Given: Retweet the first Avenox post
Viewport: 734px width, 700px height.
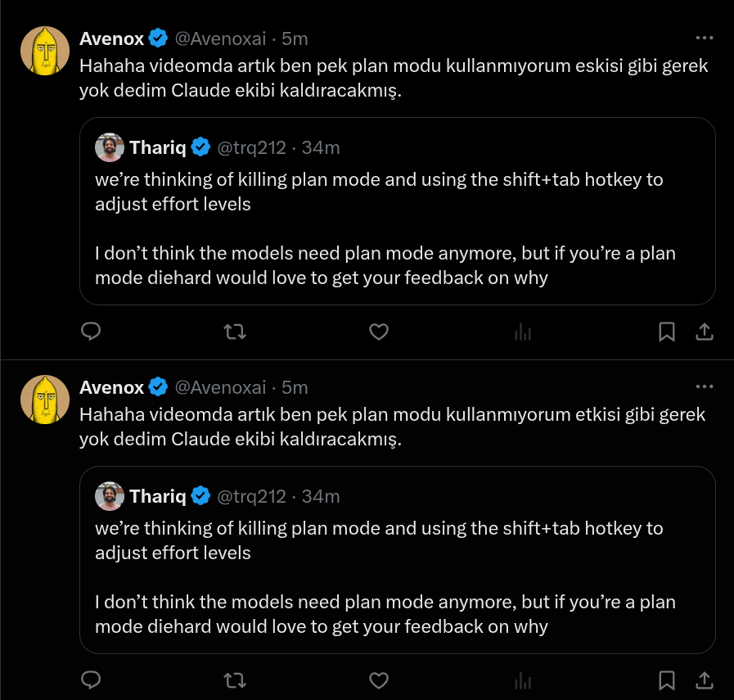Looking at the screenshot, I should point(235,332).
